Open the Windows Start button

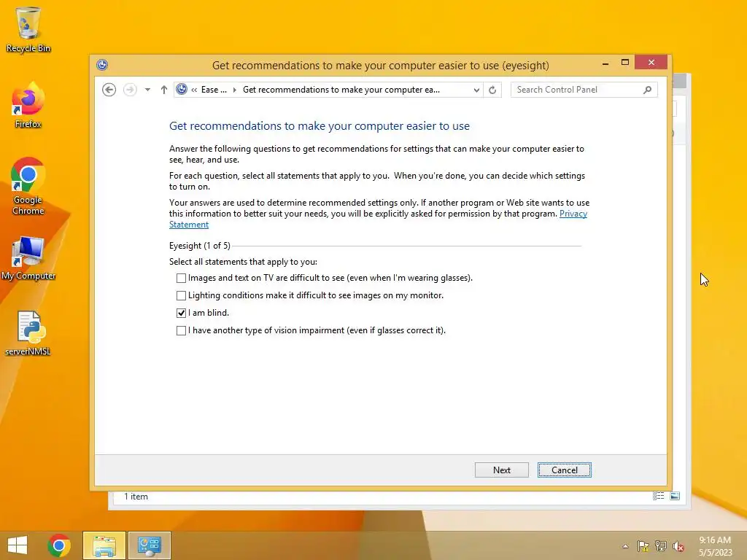pyautogui.click(x=18, y=545)
